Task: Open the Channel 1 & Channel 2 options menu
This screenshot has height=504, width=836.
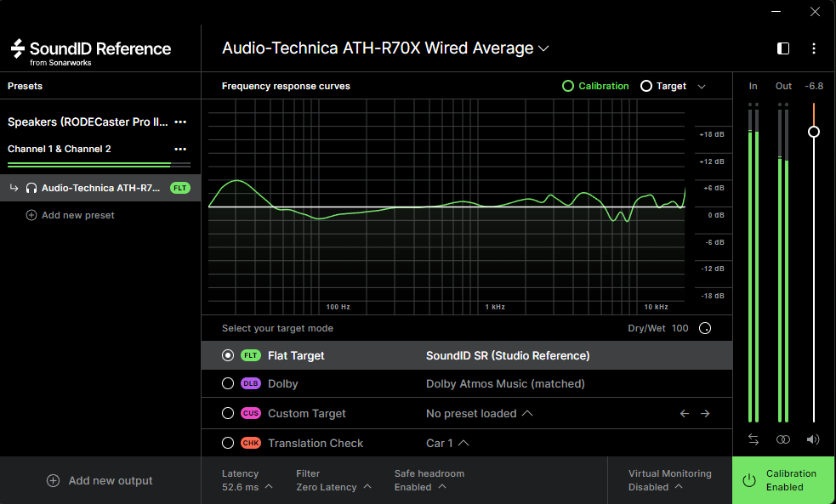Action: (180, 150)
